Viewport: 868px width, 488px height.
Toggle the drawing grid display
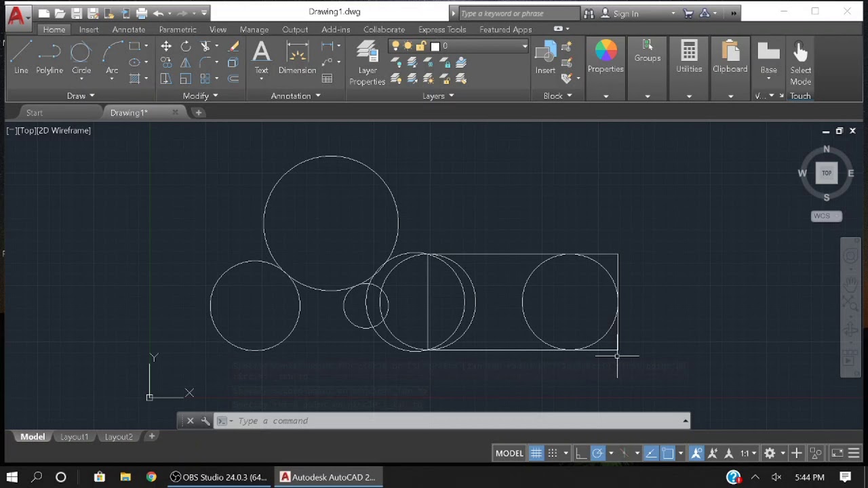536,453
